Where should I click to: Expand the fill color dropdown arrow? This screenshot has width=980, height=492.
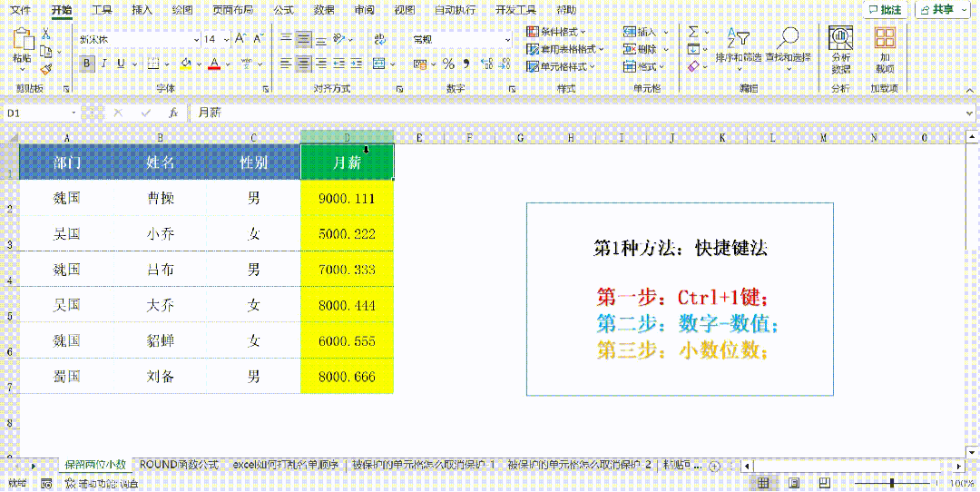(198, 64)
